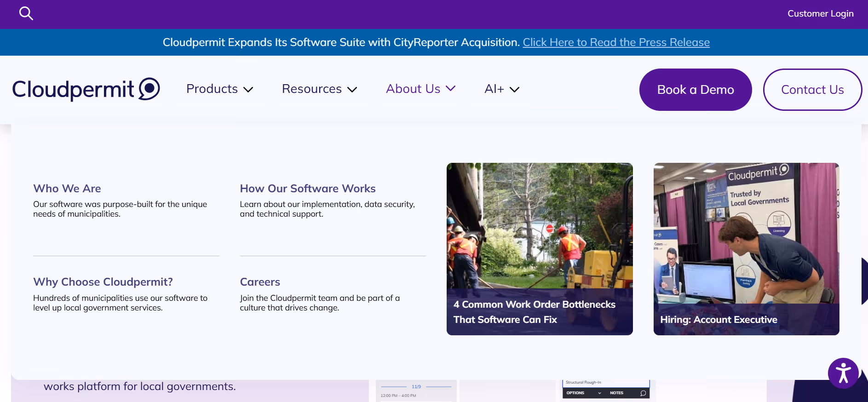Collapse the About Us chevron
The height and width of the screenshot is (402, 868).
(x=451, y=88)
